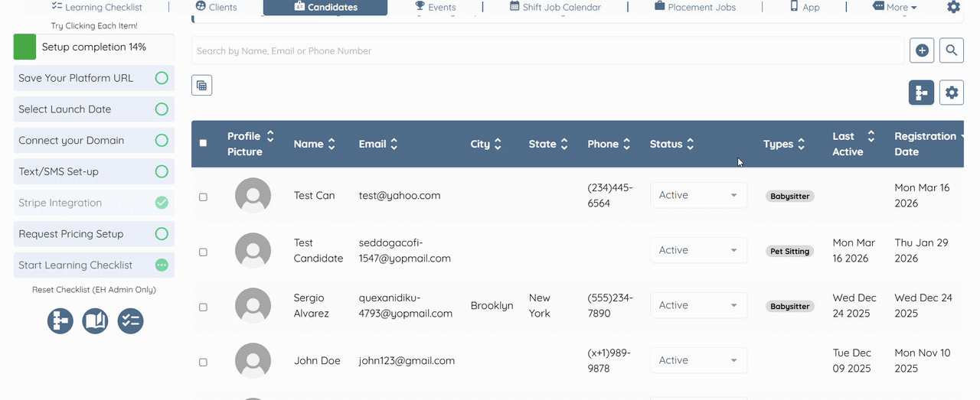Open the App tab
Screen dimensions: 980x400
(805, 7)
